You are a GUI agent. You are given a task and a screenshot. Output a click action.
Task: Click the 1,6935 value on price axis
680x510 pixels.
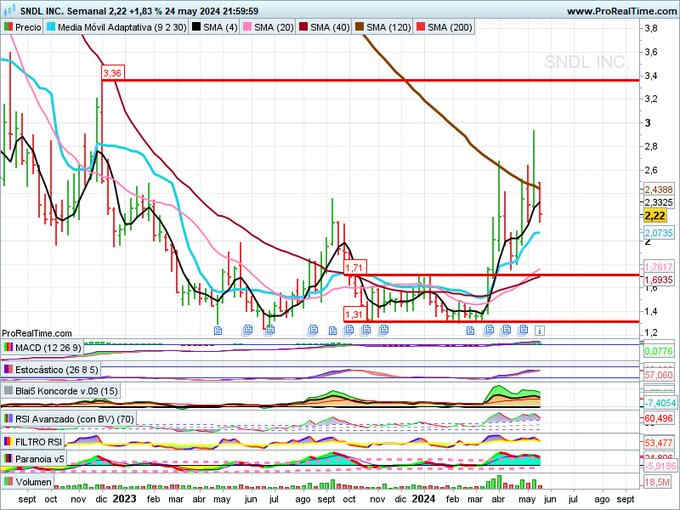(x=658, y=280)
